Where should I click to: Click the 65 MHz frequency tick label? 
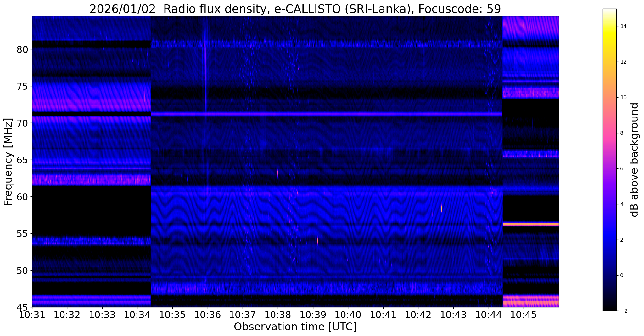click(22, 160)
